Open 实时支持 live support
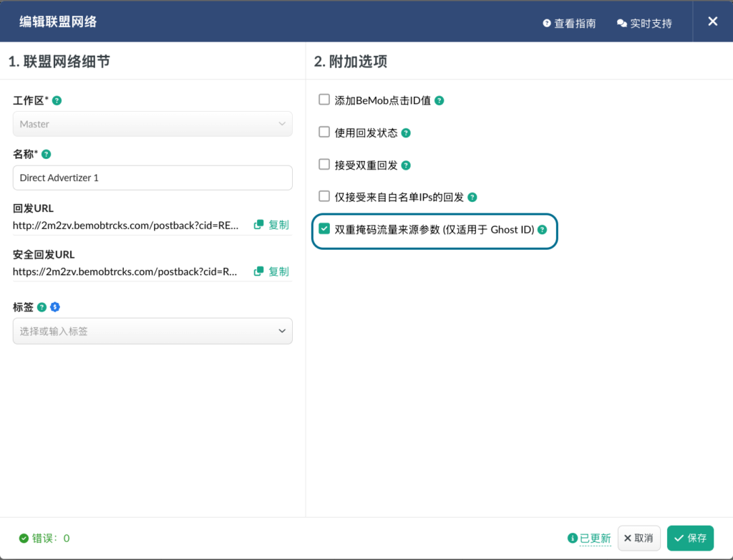 click(x=644, y=24)
